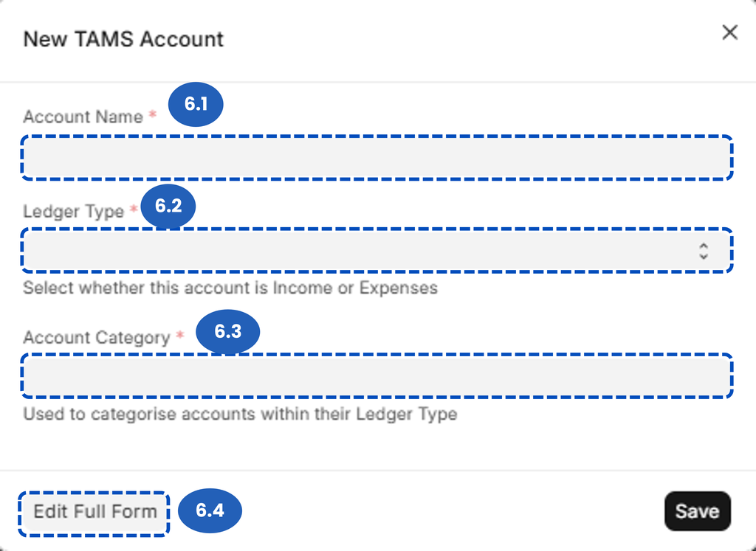Click the red asterisk beside Account Category
Screen dimensions: 756x551
(x=179, y=336)
